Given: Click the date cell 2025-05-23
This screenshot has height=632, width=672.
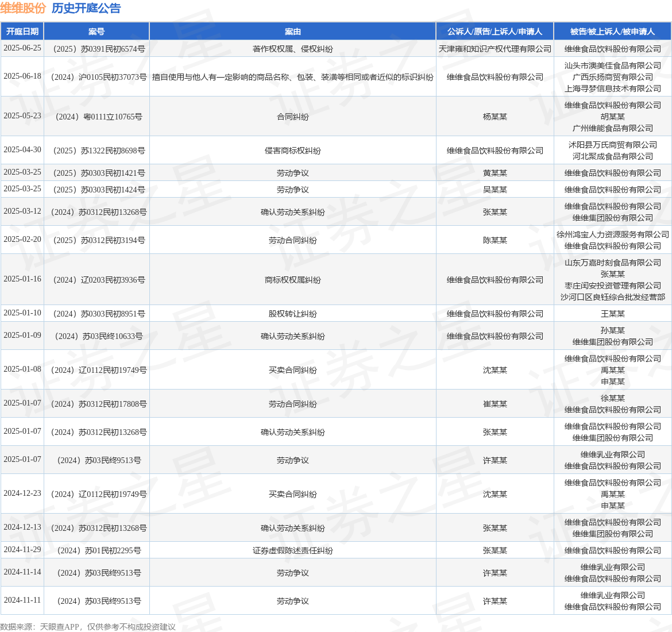Looking at the screenshot, I should [22, 116].
